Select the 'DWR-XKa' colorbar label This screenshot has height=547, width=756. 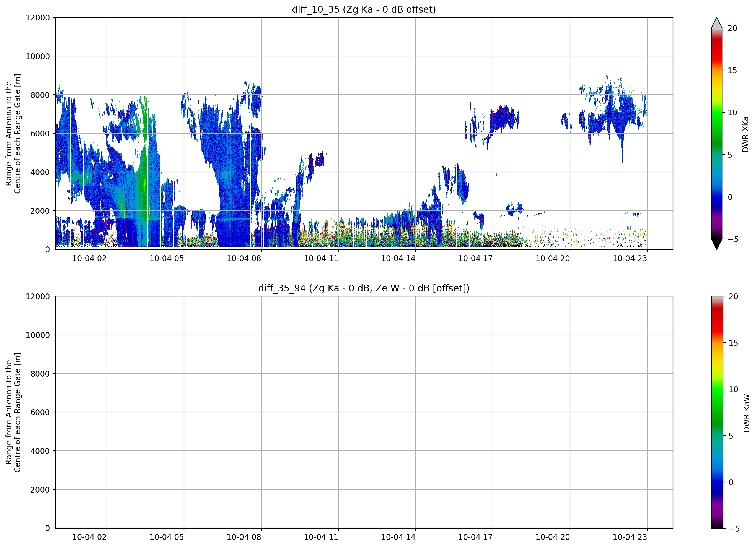point(746,134)
